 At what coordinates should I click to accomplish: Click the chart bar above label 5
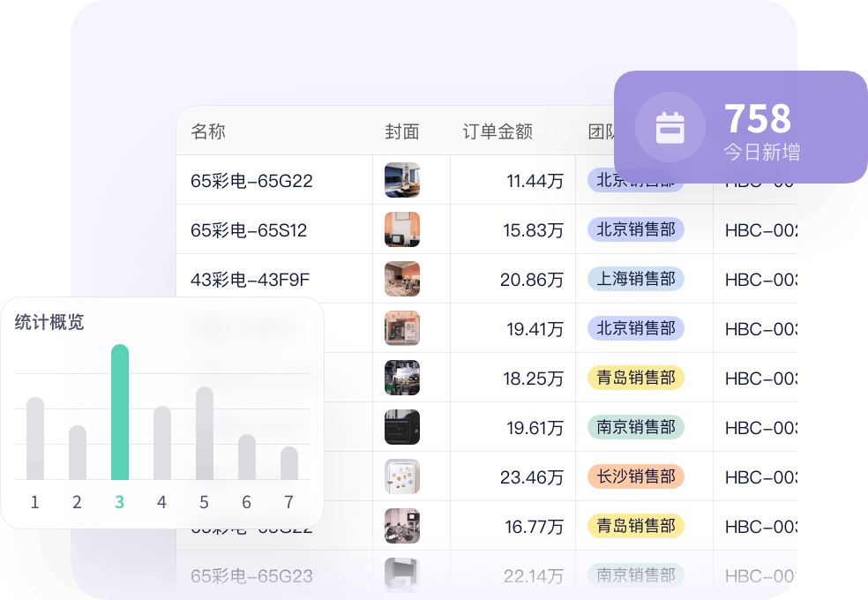coord(205,432)
